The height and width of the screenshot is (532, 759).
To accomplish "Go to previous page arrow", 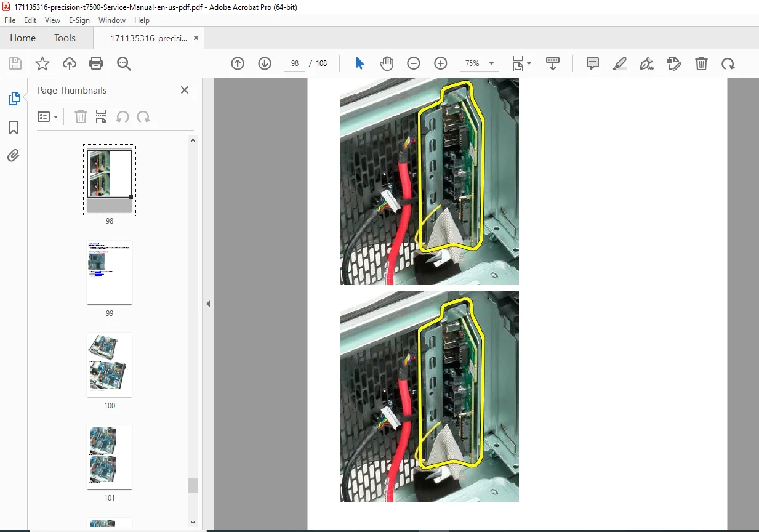I will coord(238,63).
